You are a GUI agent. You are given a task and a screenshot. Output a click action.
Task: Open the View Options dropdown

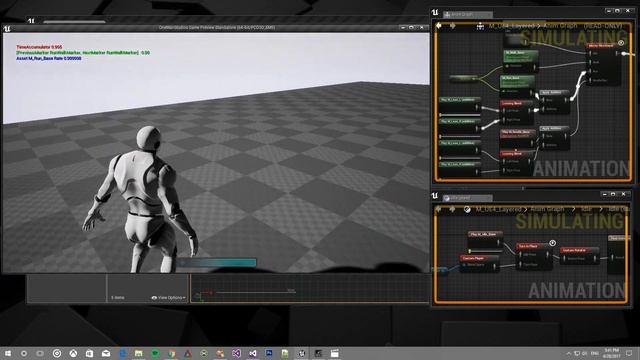point(169,298)
